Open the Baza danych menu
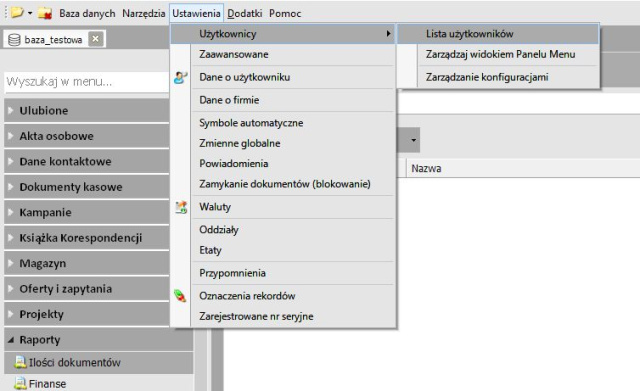 [87, 13]
